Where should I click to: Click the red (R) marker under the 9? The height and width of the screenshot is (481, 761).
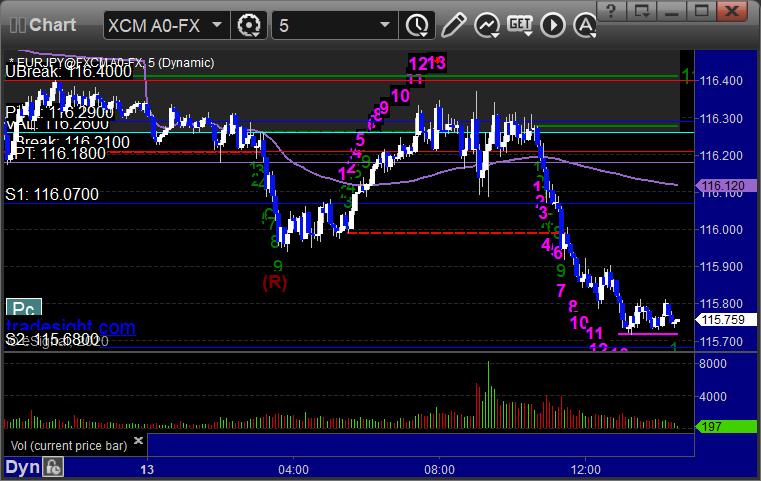click(275, 282)
